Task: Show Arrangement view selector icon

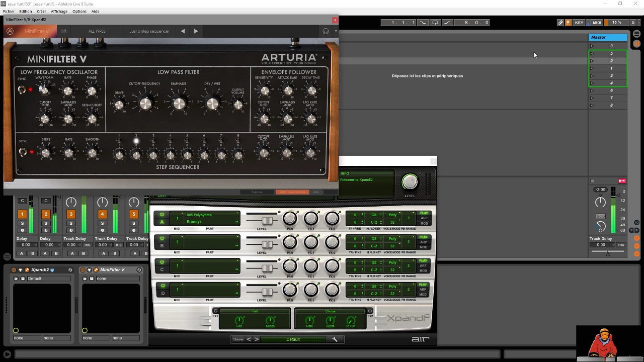Action: pyautogui.click(x=636, y=34)
